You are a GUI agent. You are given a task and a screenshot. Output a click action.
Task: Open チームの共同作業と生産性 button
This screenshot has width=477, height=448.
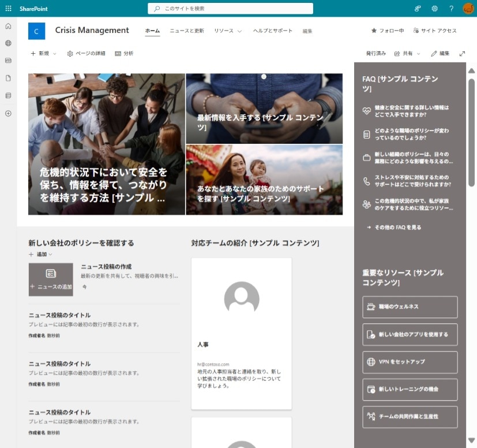click(410, 417)
